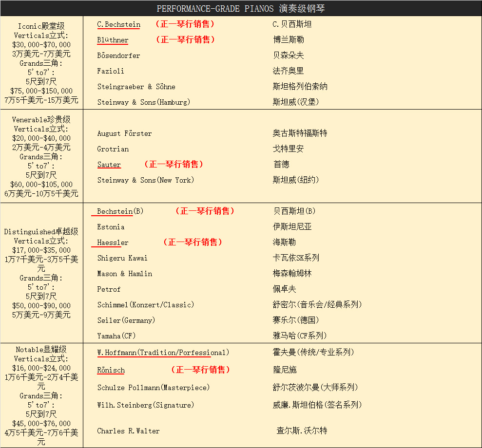The image size is (482, 448).
Task: Click the underlined Sauter brand name
Action: 109,165
